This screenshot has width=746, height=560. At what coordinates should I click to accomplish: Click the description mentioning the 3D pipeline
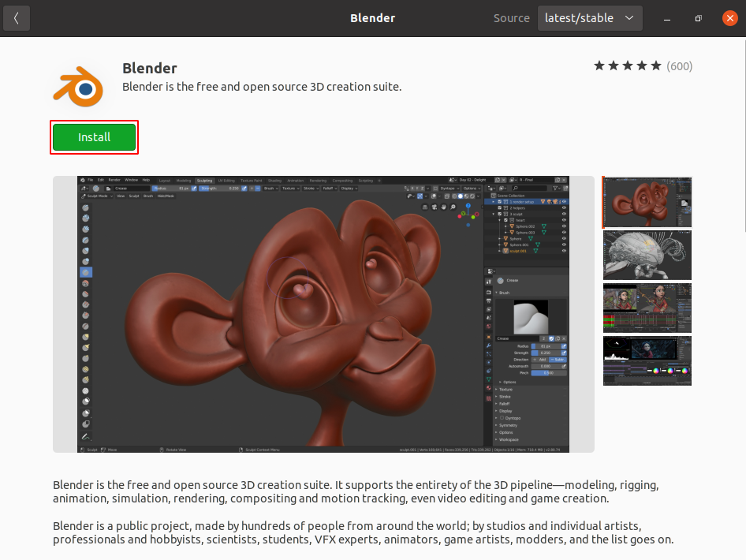point(356,491)
